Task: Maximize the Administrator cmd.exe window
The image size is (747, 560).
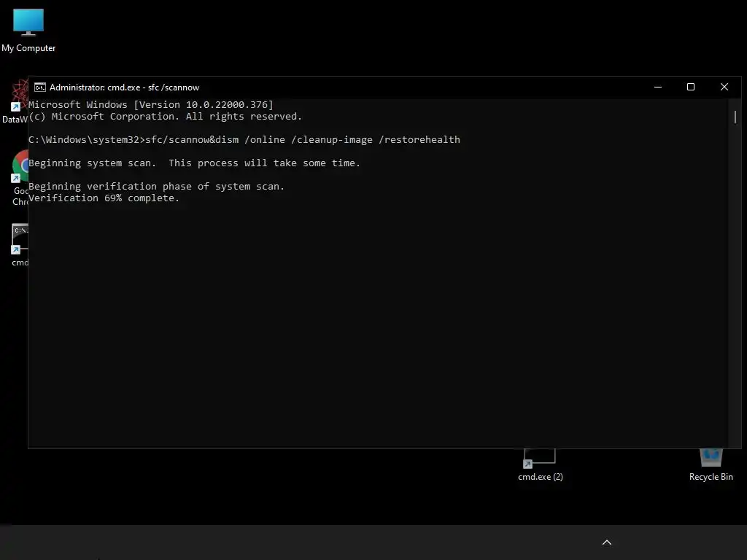Action: [x=691, y=87]
